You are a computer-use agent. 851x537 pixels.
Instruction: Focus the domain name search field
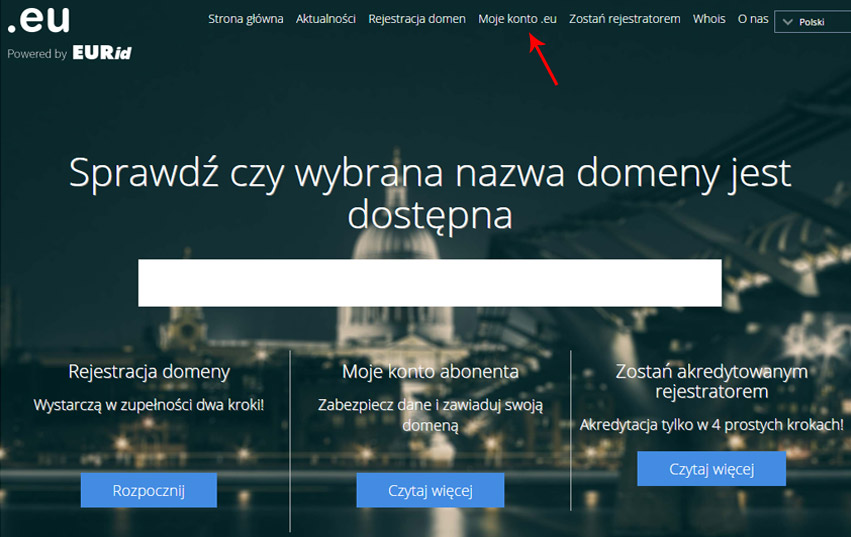click(429, 283)
